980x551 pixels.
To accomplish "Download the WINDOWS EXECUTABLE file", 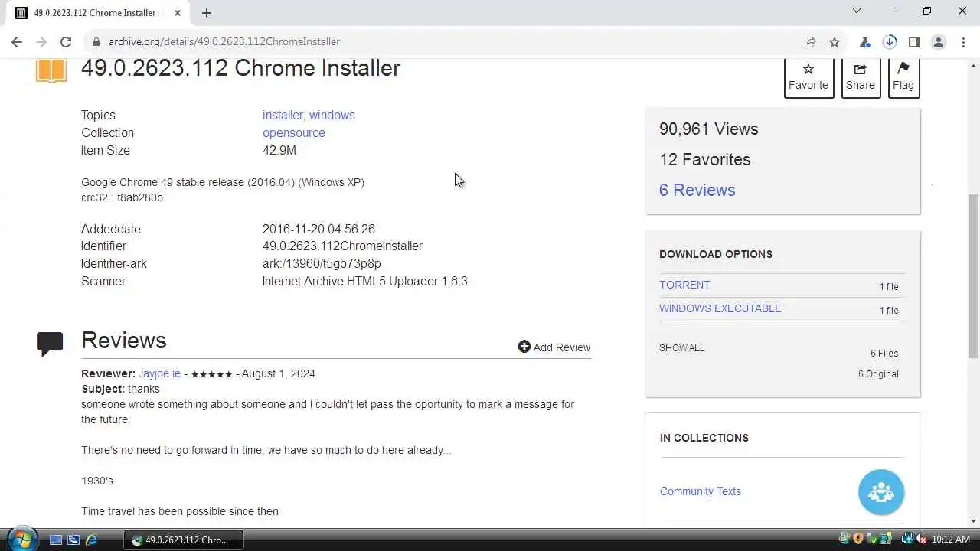I will [720, 308].
